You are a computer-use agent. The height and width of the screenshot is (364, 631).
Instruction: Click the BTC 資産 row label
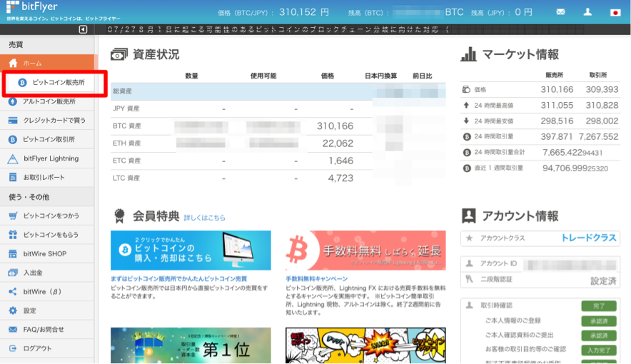(127, 126)
